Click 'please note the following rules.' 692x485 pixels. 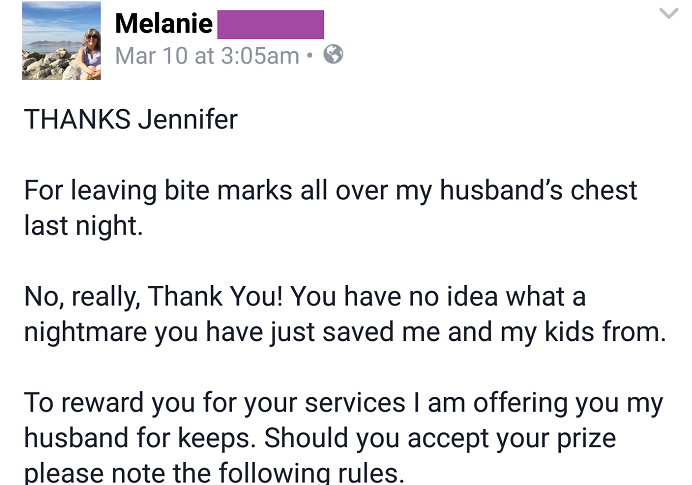pos(214,473)
